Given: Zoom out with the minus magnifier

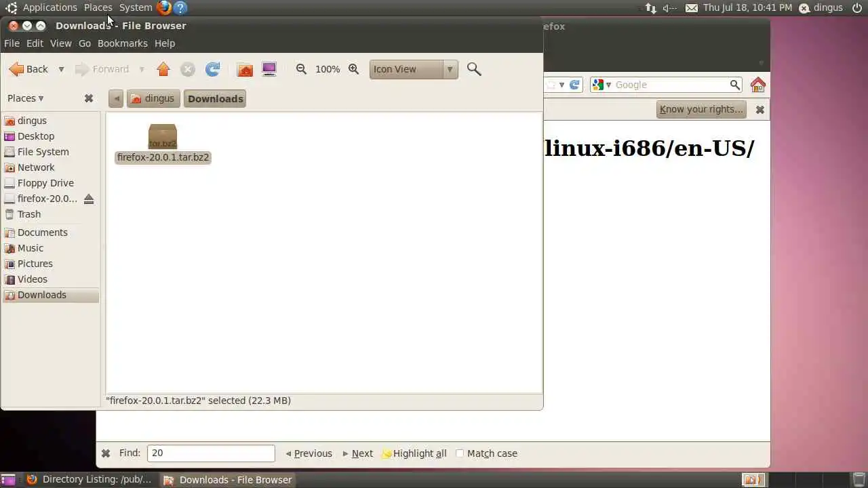Looking at the screenshot, I should pyautogui.click(x=301, y=69).
